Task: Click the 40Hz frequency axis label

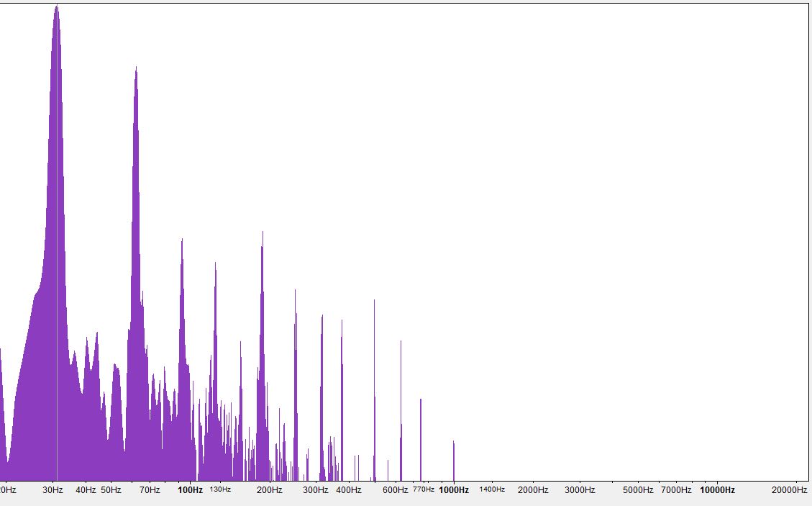Action: tap(86, 490)
